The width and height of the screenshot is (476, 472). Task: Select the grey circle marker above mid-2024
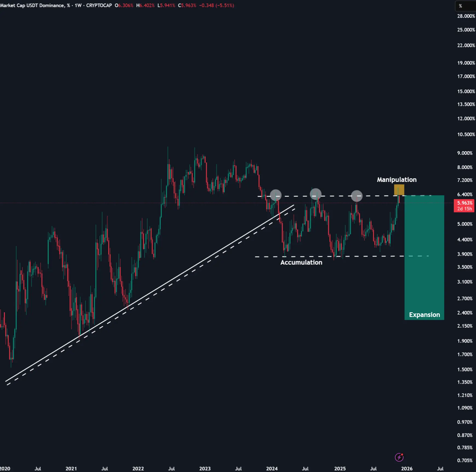(316, 194)
